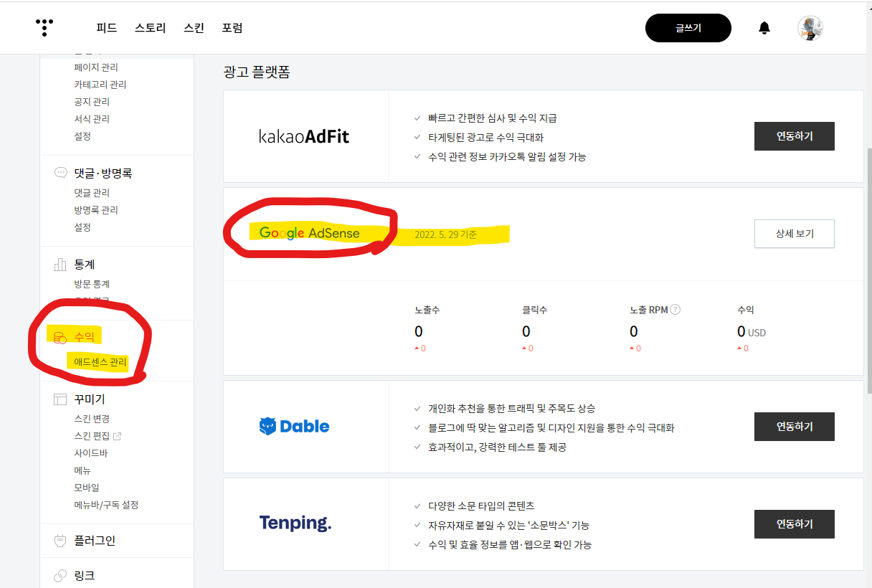Click the external link icon beside 스킨 편집

tap(118, 436)
